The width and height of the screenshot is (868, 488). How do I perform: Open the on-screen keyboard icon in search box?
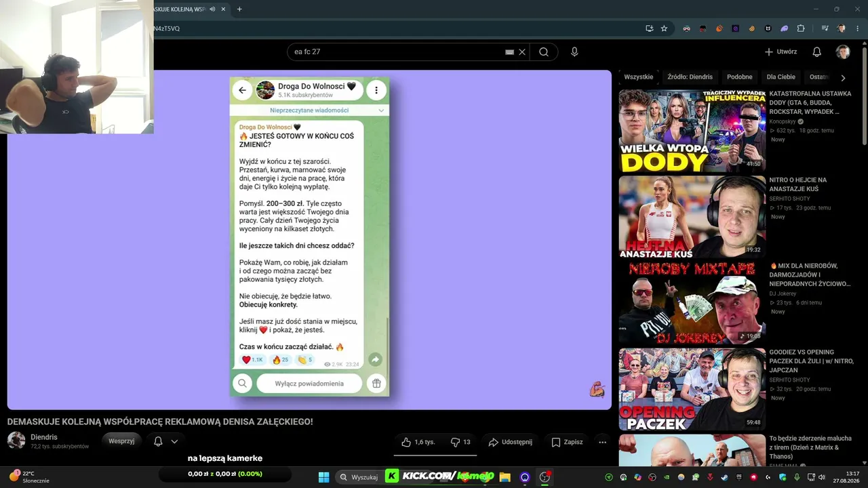[509, 52]
